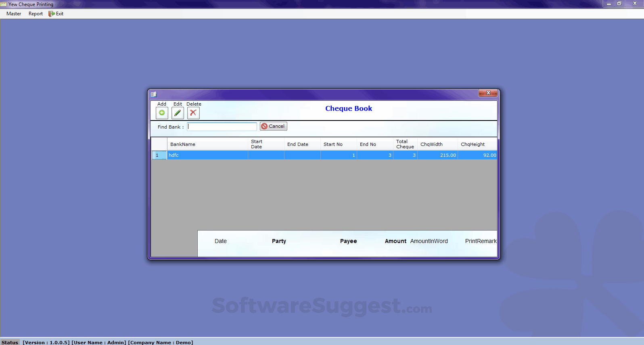Click the Exit door icon in menu bar
This screenshot has height=345, width=644.
tap(52, 14)
